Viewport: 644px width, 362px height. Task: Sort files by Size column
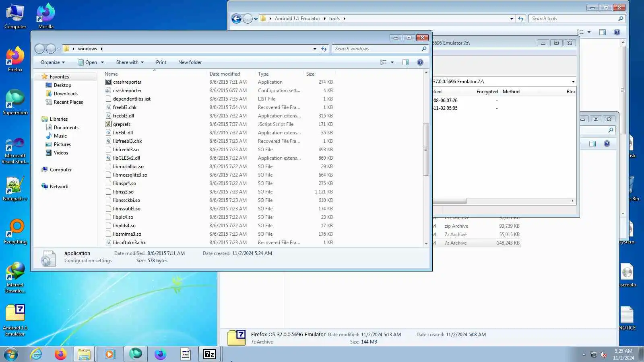pos(320,74)
